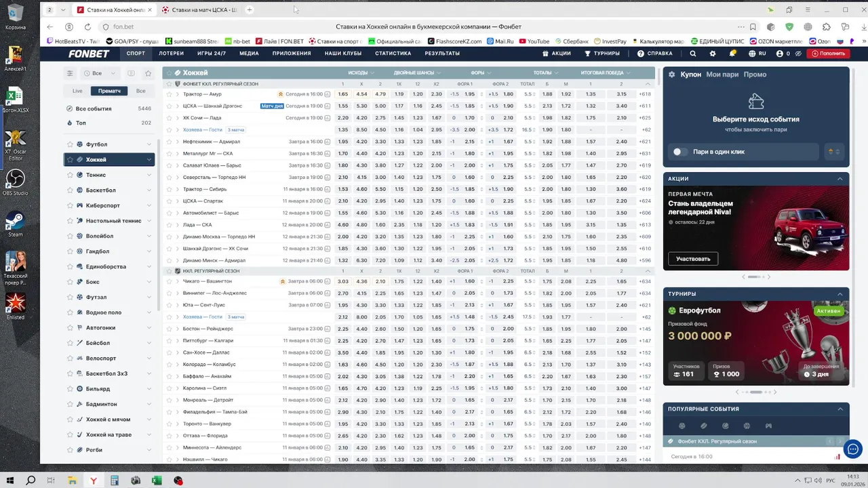Collapse the Акции panel
Screen dimensions: 868x488
pyautogui.click(x=840, y=179)
